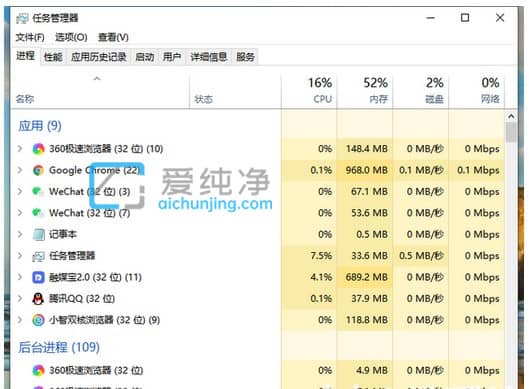Switch to the 应用历史记录 tab
This screenshot has width=529, height=389.
click(x=99, y=57)
